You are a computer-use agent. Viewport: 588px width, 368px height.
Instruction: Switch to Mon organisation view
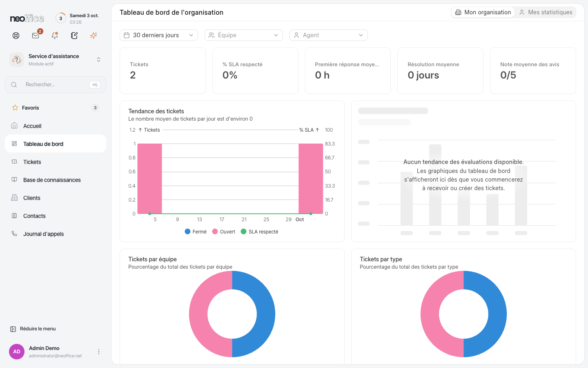(x=483, y=12)
